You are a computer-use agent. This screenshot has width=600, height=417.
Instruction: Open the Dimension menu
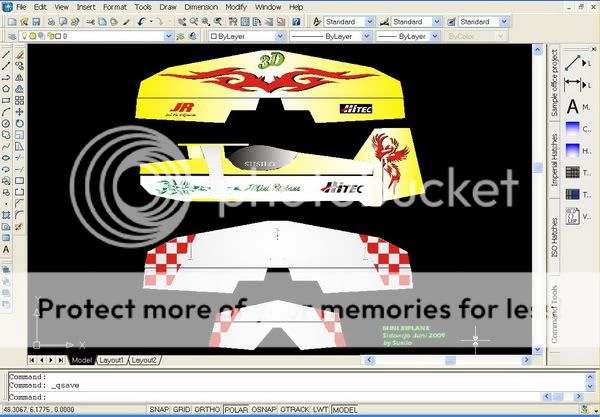point(201,7)
